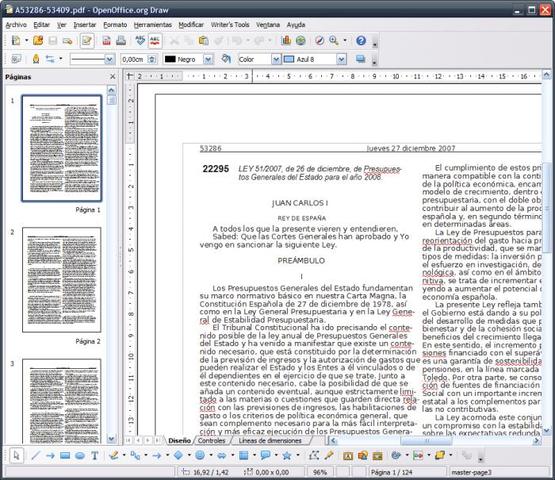The height and width of the screenshot is (480, 555).
Task: Click the Arrow style icon
Action: (x=50, y=59)
